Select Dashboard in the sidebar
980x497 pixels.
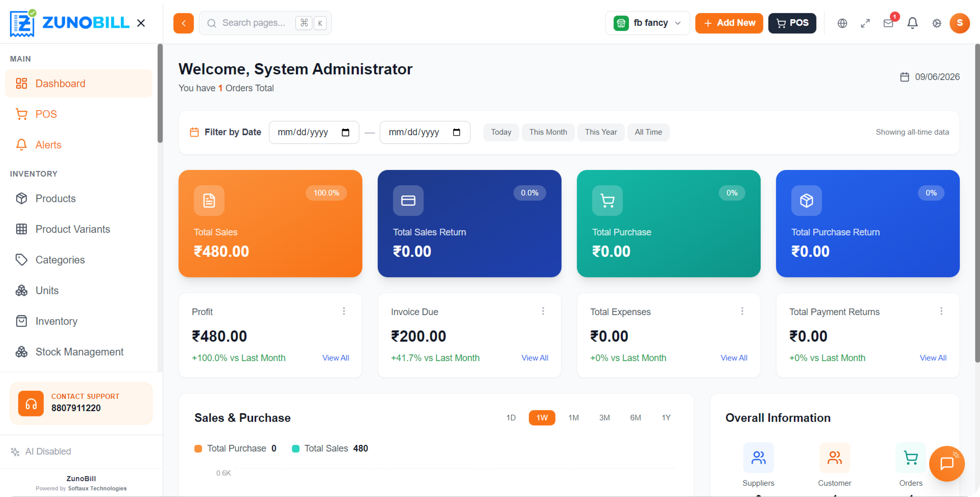coord(79,83)
